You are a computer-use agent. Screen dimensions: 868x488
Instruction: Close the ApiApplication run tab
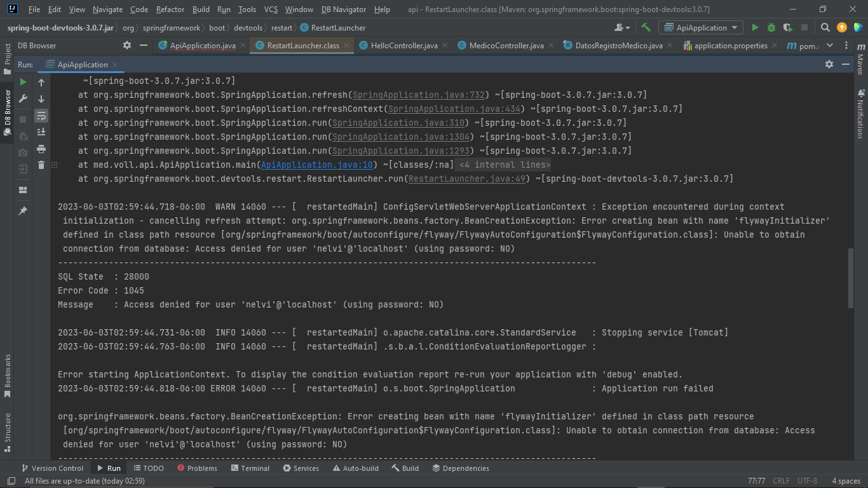click(x=114, y=65)
